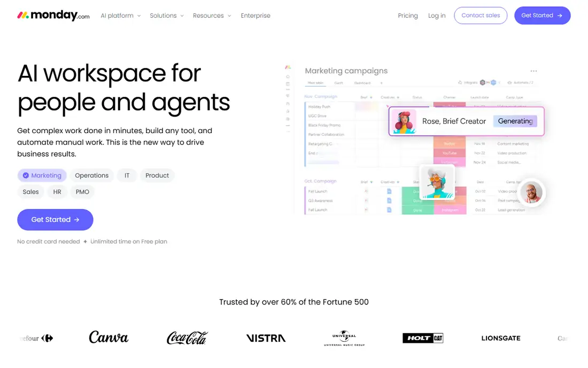Click Rose's avatar in the Brief Creator card
The image size is (588, 368).
[404, 121]
